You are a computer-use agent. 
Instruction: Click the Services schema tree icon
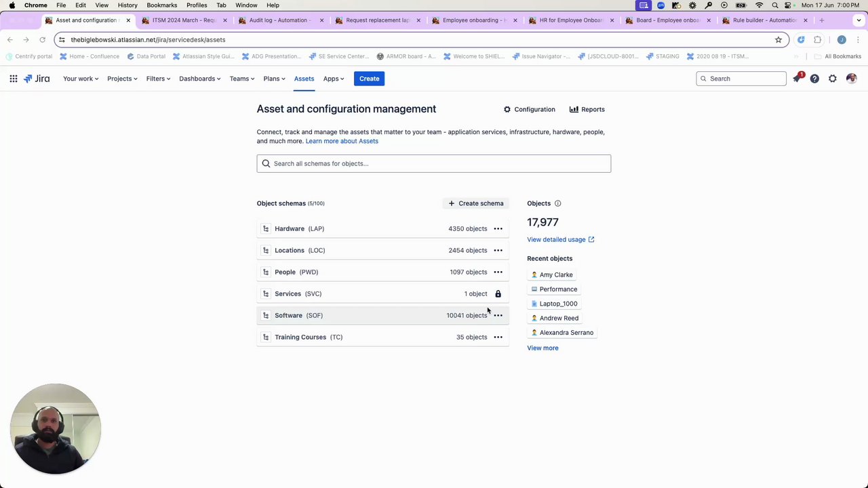click(266, 294)
